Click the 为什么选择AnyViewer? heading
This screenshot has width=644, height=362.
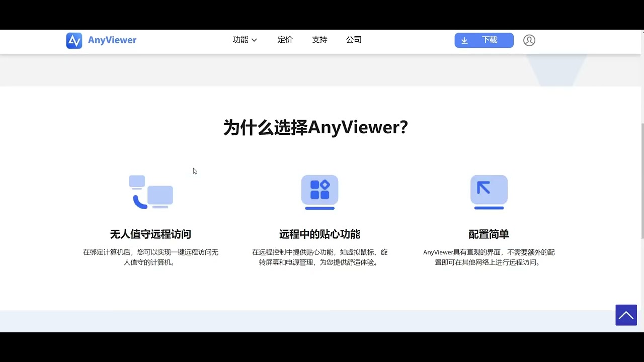(x=315, y=127)
